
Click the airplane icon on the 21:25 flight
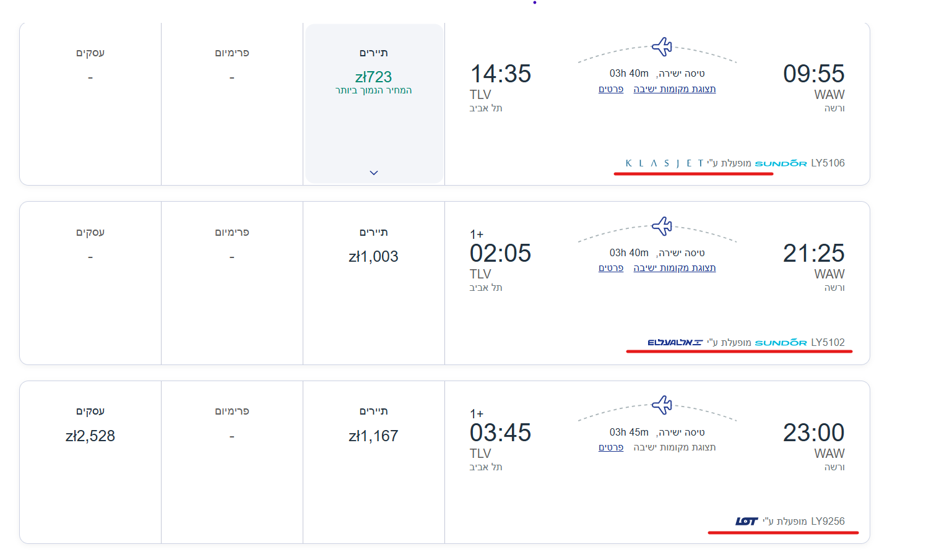(662, 226)
